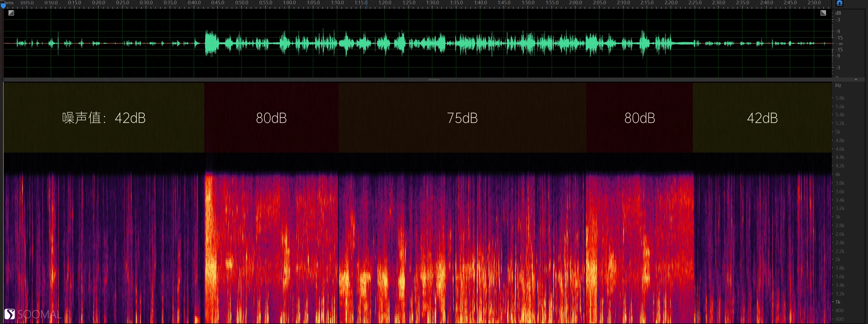
Task: Click the Fade In handle icon
Action: pyautogui.click(x=11, y=13)
